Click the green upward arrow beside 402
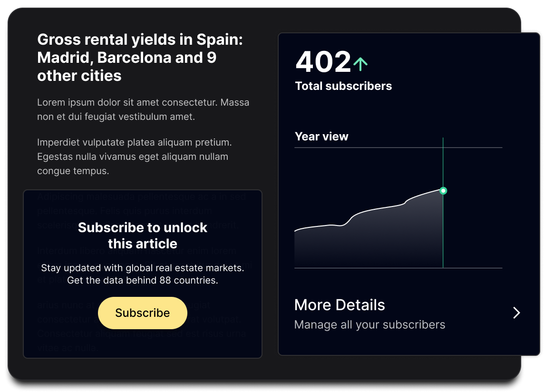 360,64
